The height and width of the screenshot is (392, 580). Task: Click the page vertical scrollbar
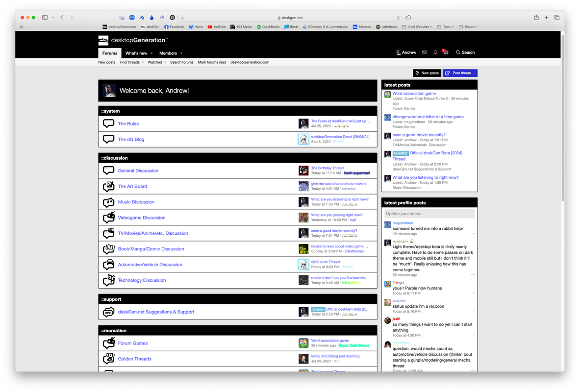click(x=563, y=119)
